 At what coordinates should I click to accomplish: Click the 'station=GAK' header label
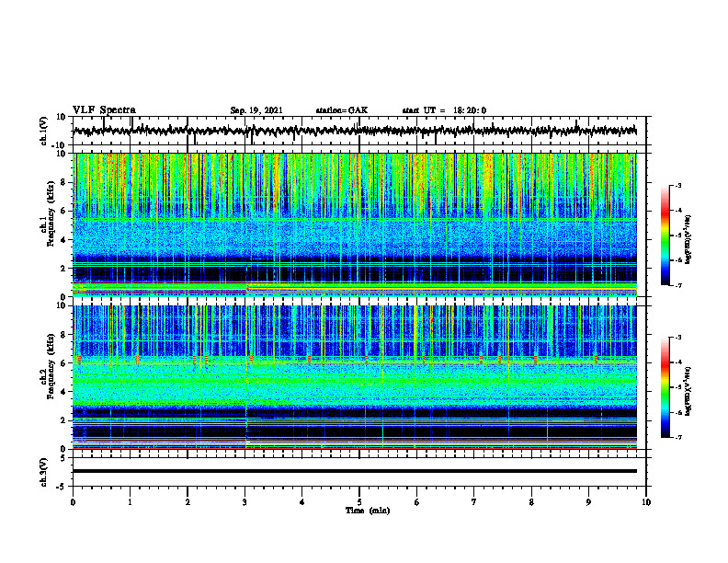click(342, 110)
